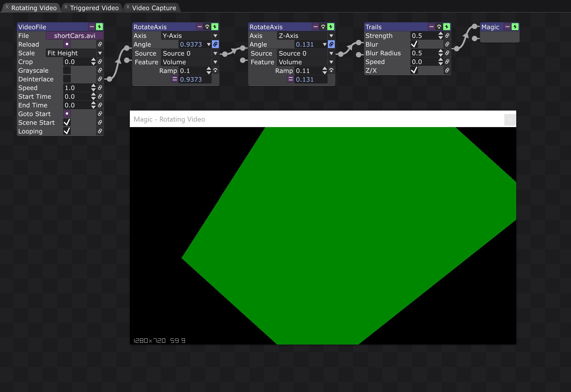Click link icon next to Speed in VideoFile

click(100, 88)
